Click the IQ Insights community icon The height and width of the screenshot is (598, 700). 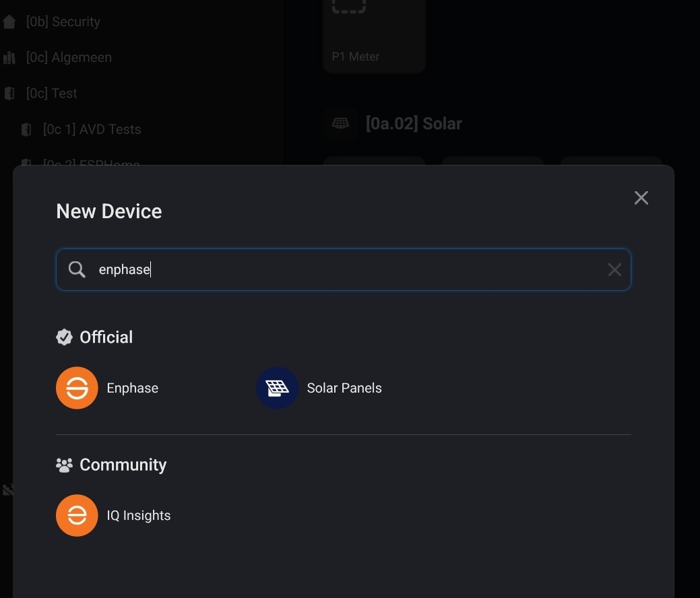tap(77, 515)
